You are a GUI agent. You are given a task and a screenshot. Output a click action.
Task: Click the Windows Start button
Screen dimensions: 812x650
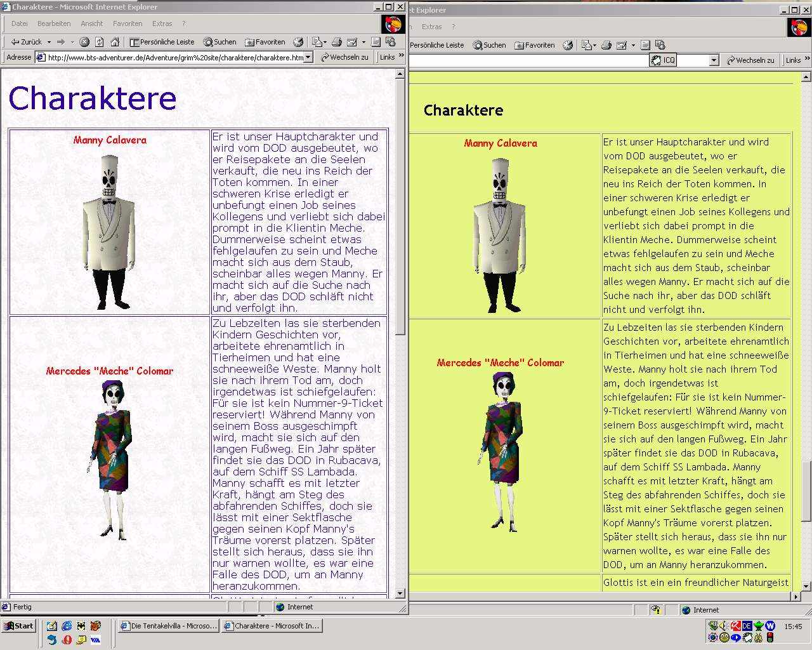point(18,626)
